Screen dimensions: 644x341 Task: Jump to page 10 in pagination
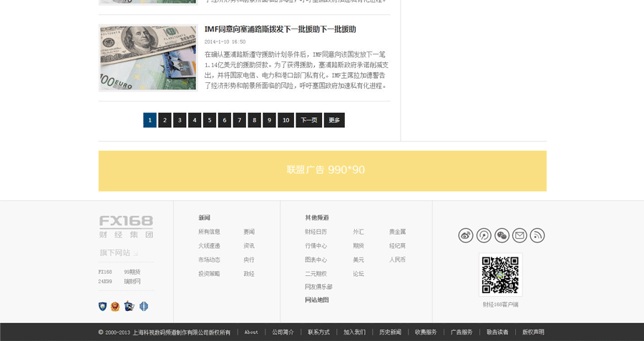286,120
